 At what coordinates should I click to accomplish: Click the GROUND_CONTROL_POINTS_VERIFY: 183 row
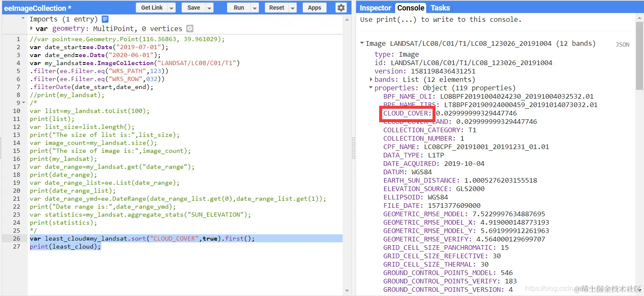coord(450,281)
